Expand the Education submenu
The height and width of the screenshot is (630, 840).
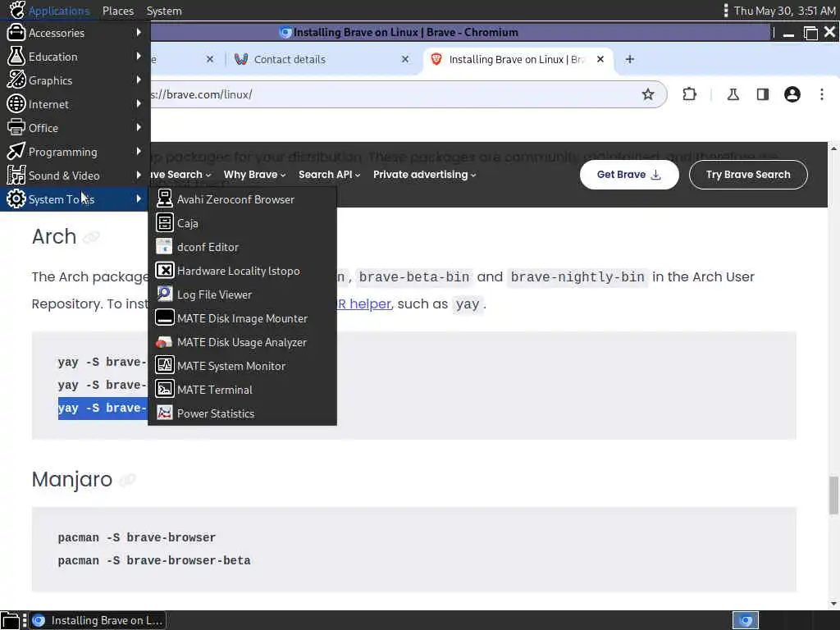(75, 57)
